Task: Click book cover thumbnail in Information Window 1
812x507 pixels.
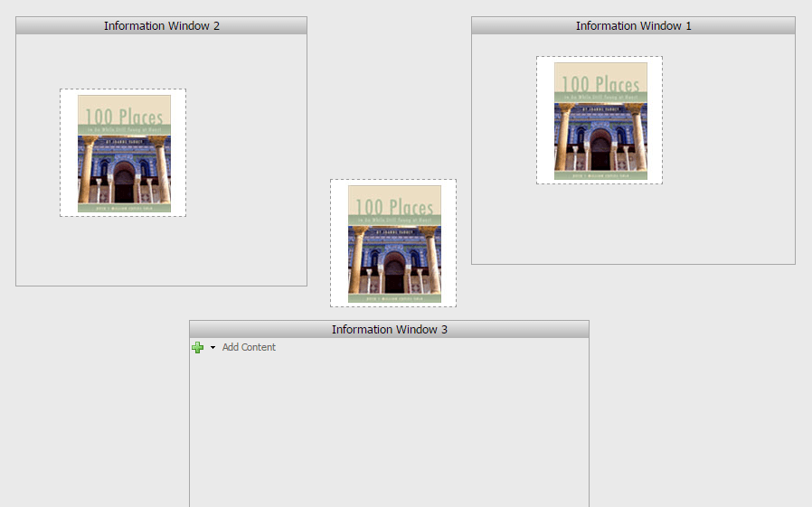Action: click(x=600, y=121)
